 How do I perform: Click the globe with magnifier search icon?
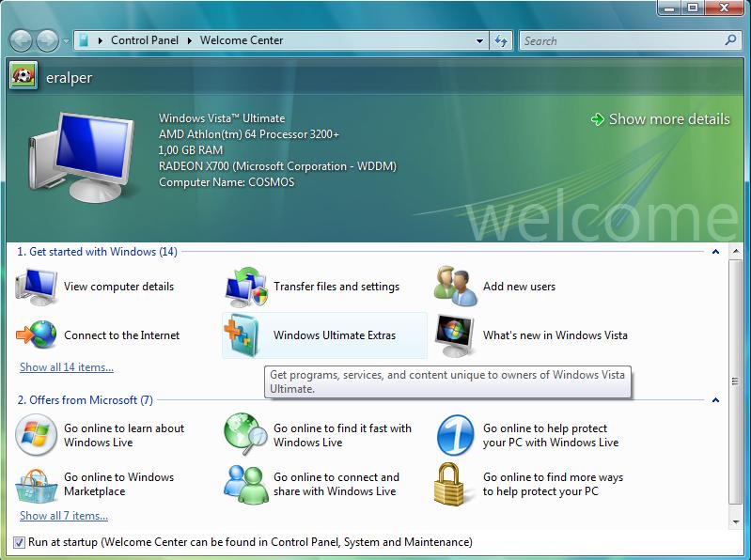(245, 435)
